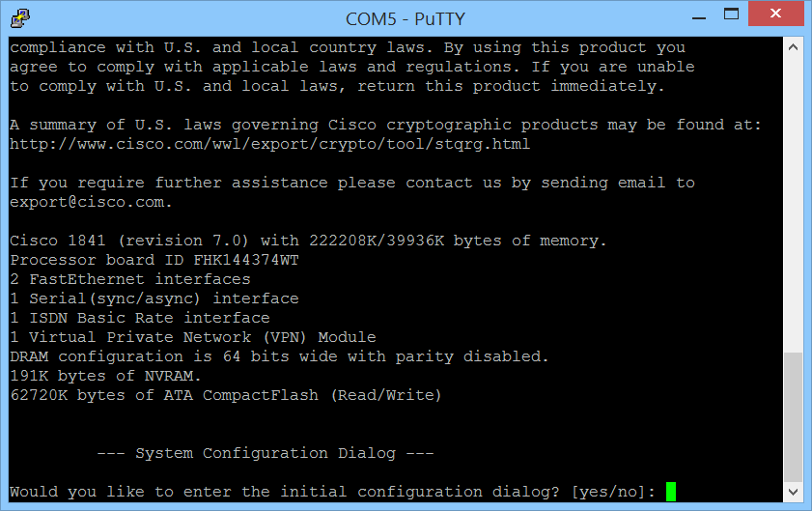The image size is (812, 511).
Task: Click the terminal scrollbar thumb
Action: pyautogui.click(x=794, y=415)
